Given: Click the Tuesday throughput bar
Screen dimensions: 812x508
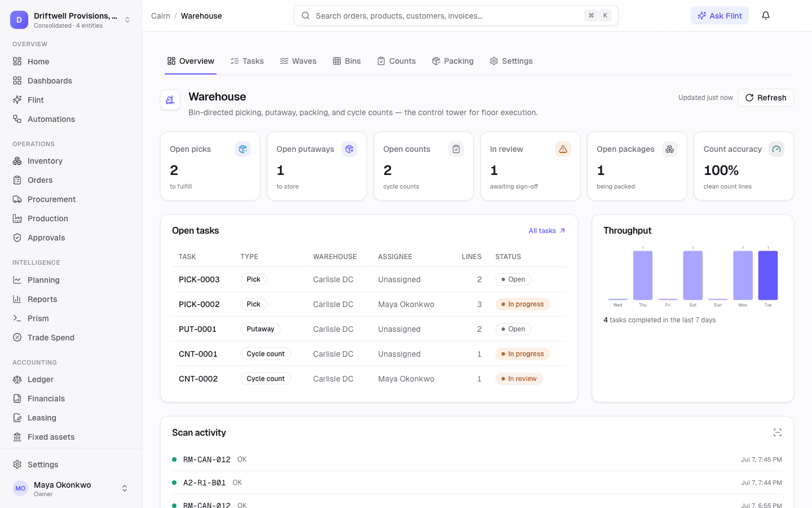Looking at the screenshot, I should click(768, 275).
